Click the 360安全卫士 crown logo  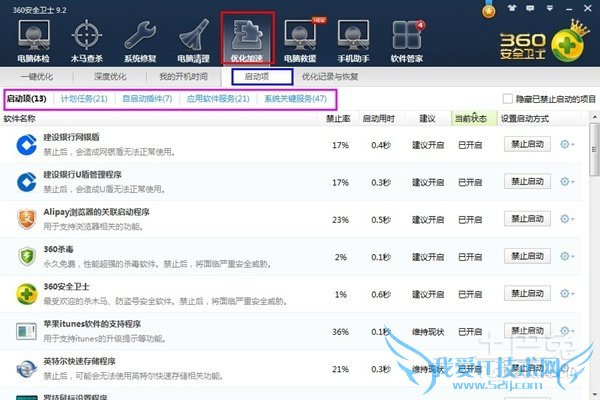[x=545, y=43]
